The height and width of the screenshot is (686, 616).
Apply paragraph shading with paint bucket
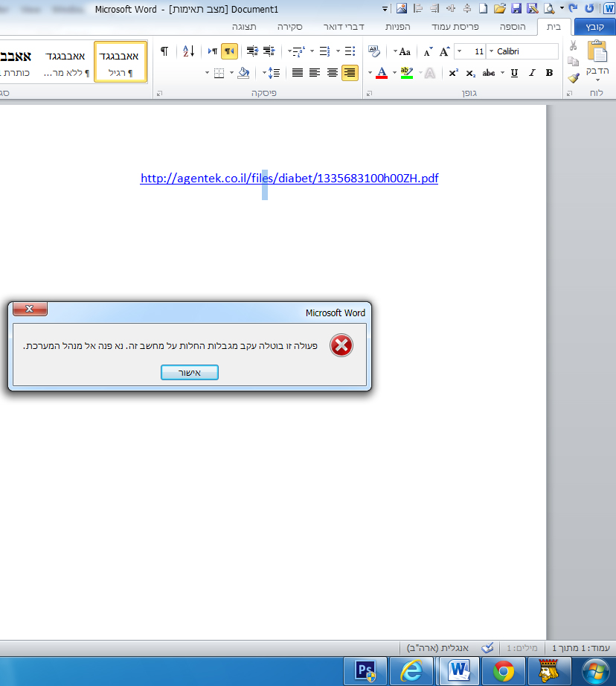pos(243,73)
